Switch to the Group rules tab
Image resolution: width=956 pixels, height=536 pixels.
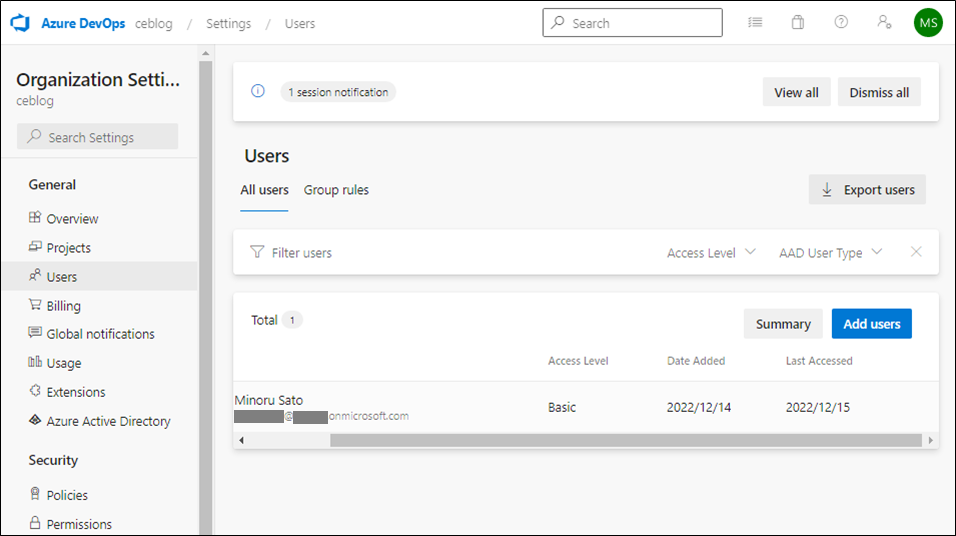(336, 190)
